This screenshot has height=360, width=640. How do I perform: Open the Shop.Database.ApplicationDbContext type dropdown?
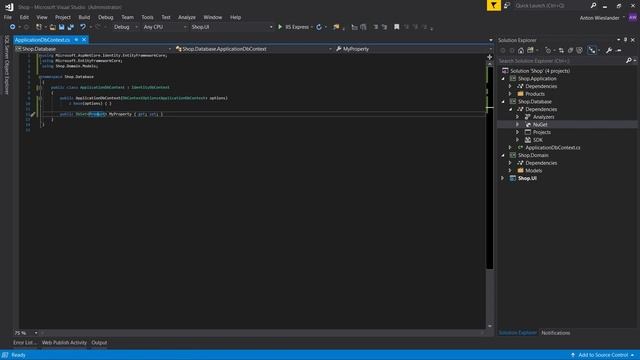(253, 49)
